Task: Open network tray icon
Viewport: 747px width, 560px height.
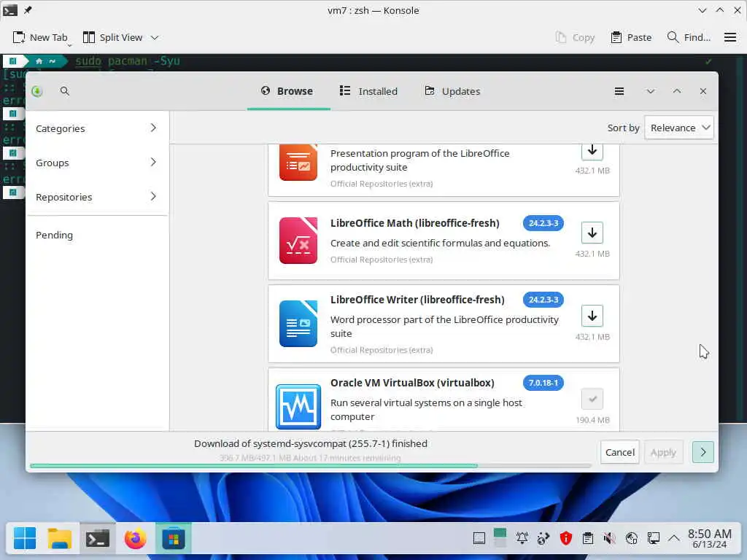Action: click(x=631, y=538)
